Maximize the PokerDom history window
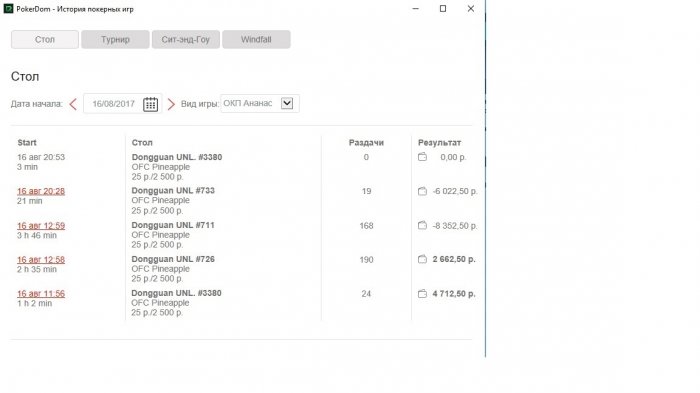The image size is (700, 393). click(443, 8)
